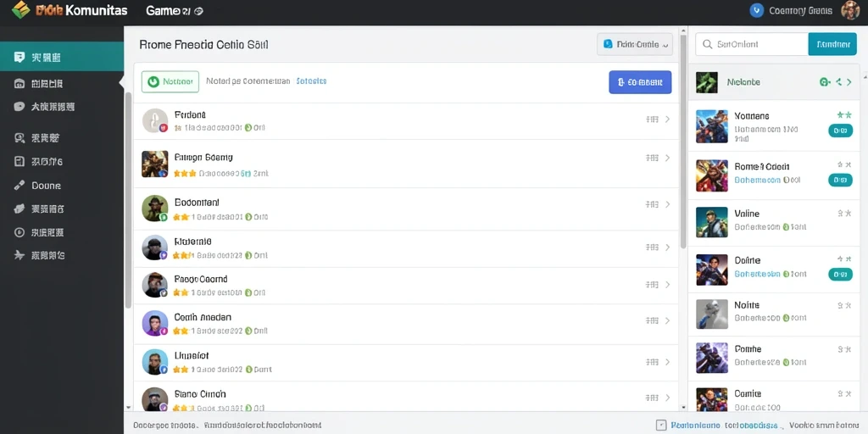Click the blue button in list header
The width and height of the screenshot is (868, 434).
(640, 82)
